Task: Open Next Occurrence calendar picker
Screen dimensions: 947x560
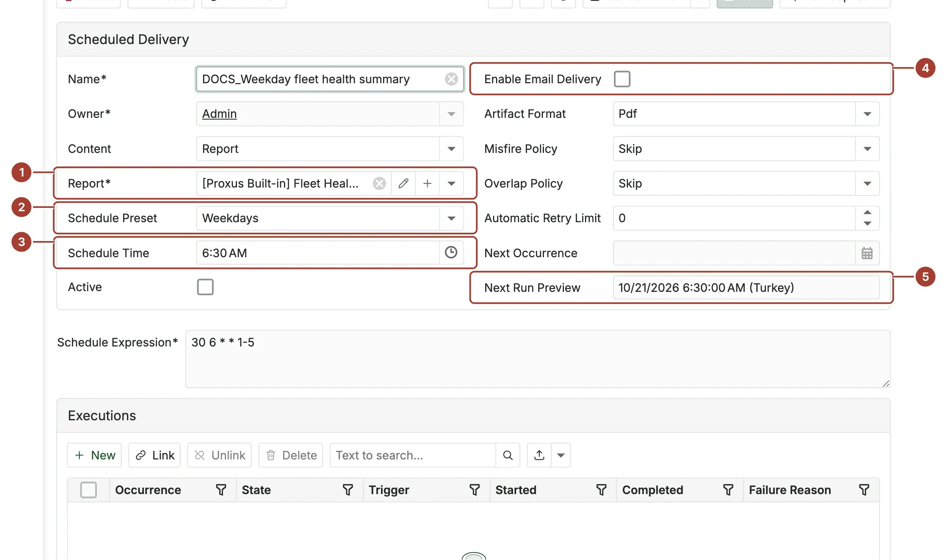Action: pyautogui.click(x=867, y=253)
